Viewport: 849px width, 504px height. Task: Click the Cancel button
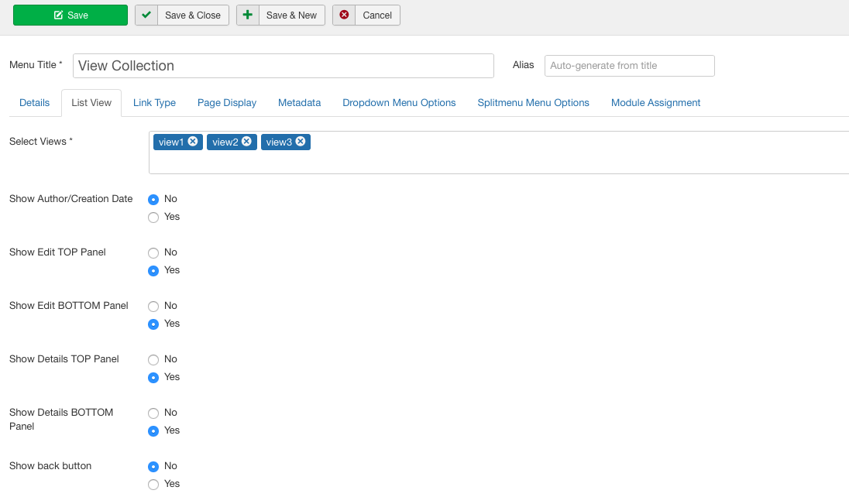click(x=366, y=15)
